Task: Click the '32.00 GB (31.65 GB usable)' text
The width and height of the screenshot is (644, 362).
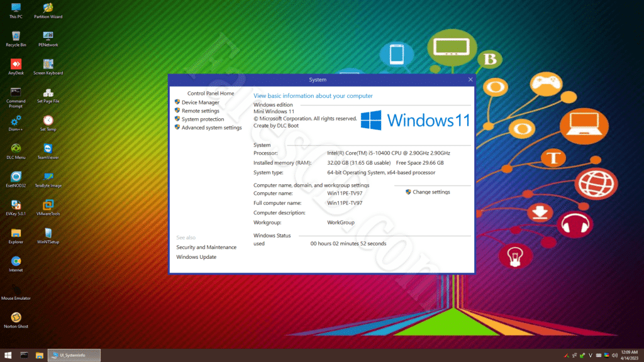Action: pyautogui.click(x=359, y=163)
